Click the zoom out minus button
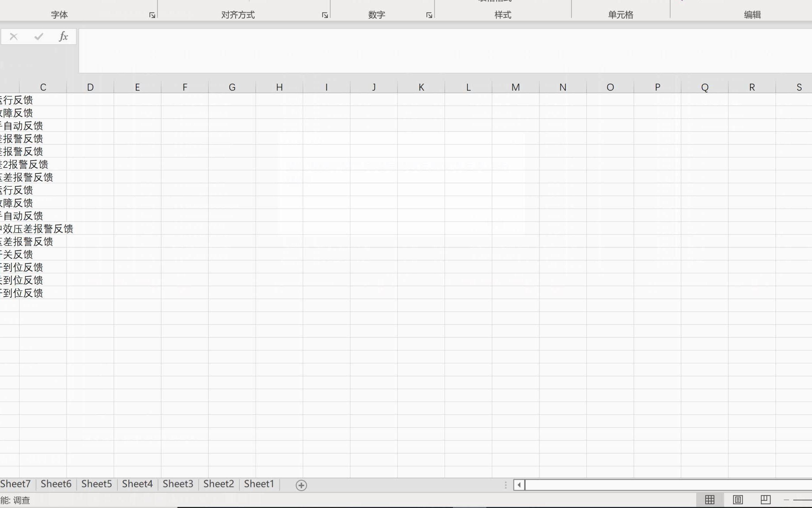This screenshot has width=812, height=508. [x=786, y=500]
